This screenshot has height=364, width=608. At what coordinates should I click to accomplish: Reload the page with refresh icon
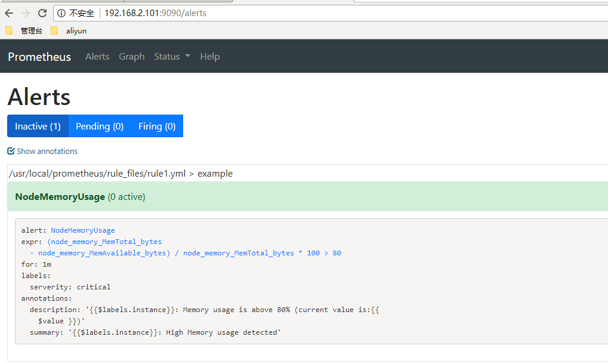(42, 13)
